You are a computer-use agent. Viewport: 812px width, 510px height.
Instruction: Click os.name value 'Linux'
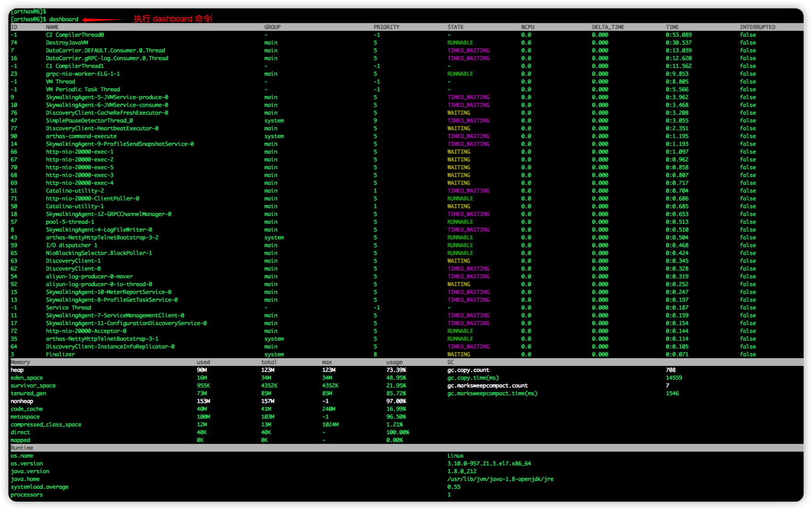point(456,456)
